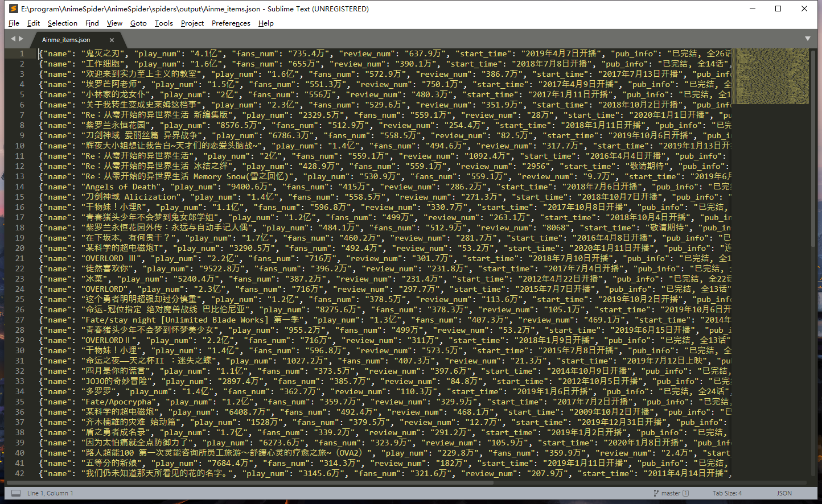Minimize the Sublime Text window

click(753, 9)
